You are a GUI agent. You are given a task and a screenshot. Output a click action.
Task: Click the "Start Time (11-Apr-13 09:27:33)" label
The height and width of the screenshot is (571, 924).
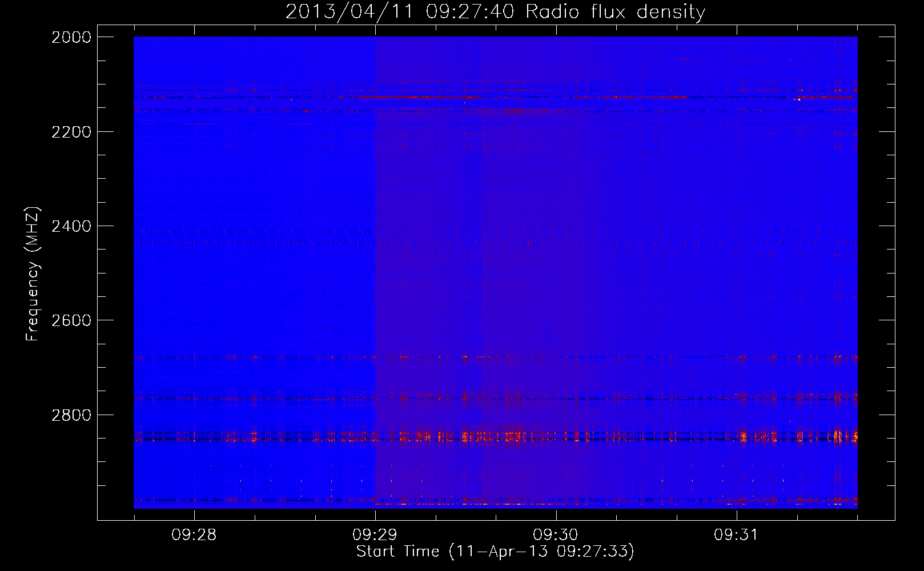(x=495, y=552)
